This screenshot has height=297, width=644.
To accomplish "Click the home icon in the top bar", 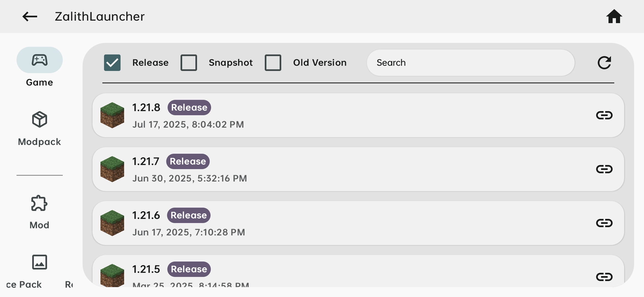I will 615,16.
